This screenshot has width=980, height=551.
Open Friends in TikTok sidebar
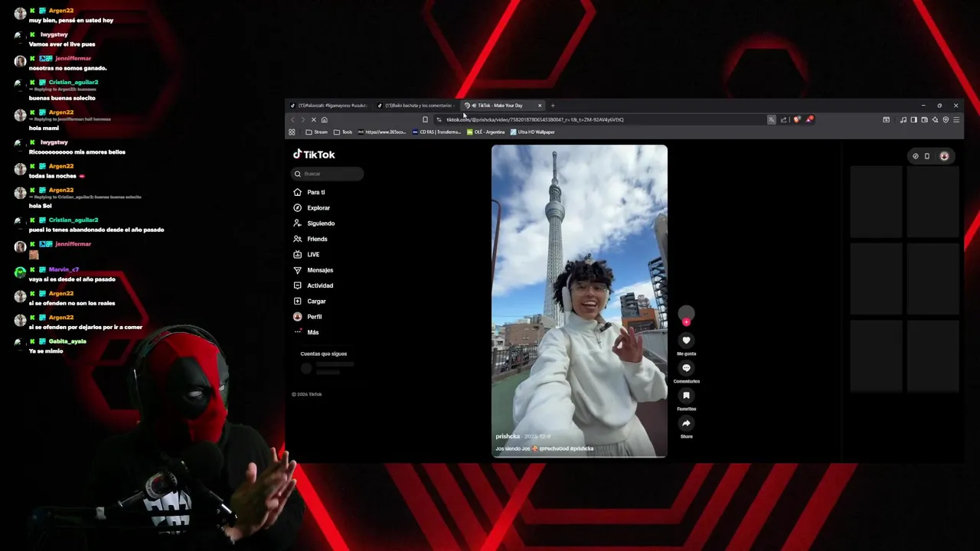coord(310,239)
